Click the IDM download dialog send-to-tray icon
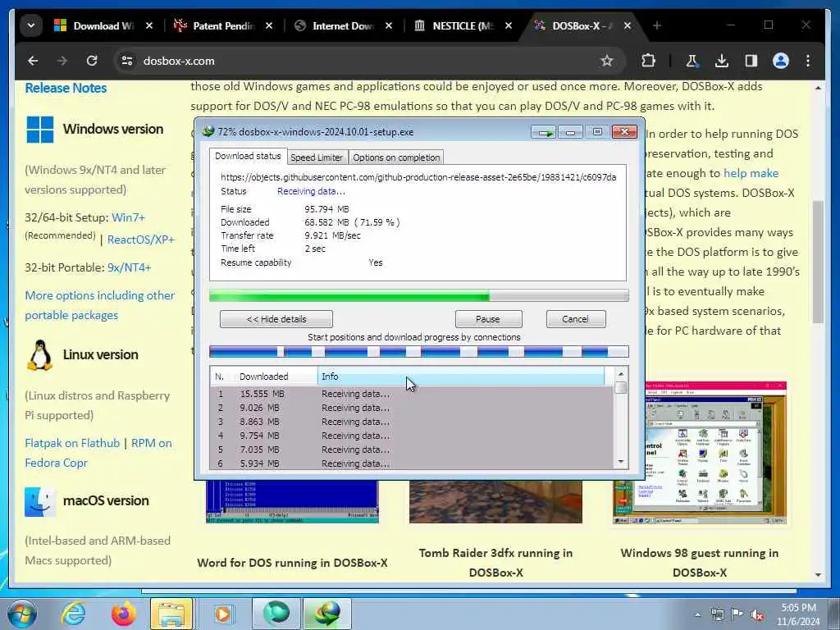 click(544, 132)
